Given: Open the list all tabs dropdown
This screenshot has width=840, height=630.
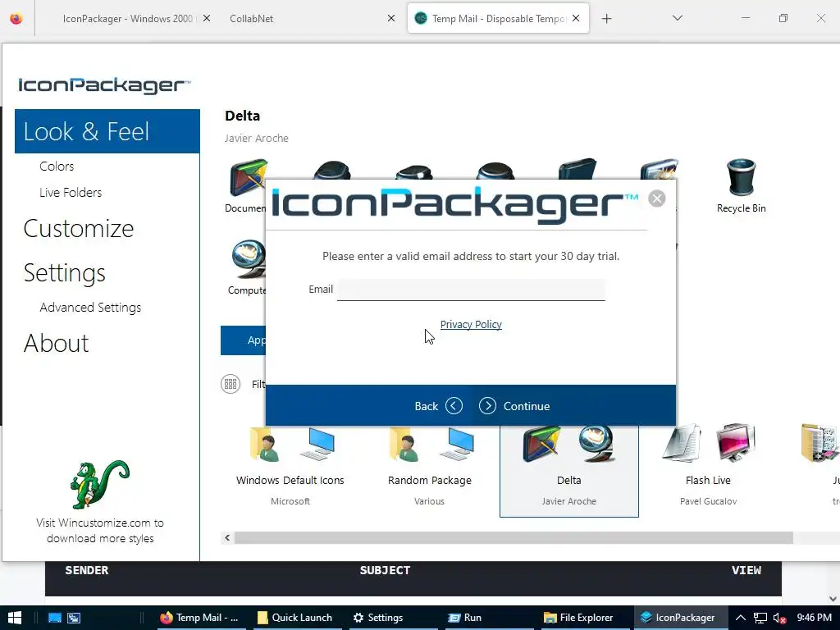Looking at the screenshot, I should click(x=677, y=18).
